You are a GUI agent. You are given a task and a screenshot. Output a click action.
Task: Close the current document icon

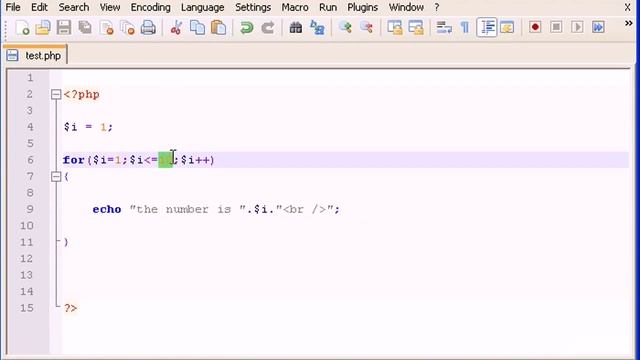click(107, 27)
